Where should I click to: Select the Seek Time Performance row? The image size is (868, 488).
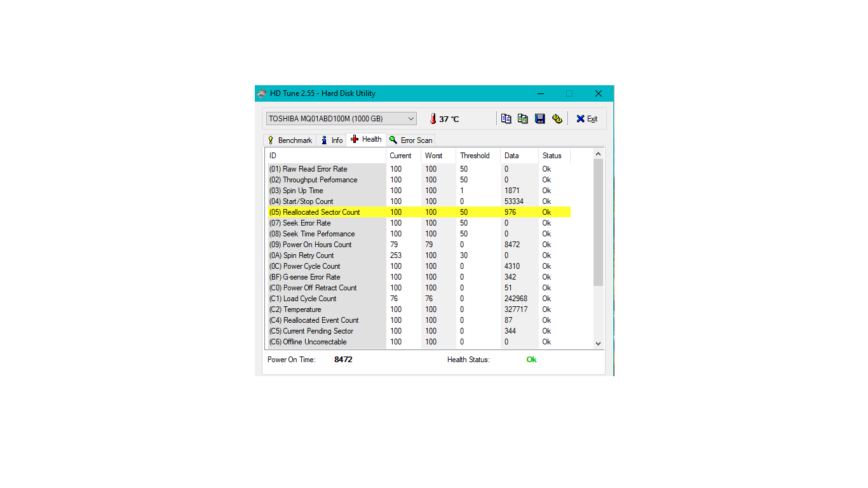[x=418, y=234]
